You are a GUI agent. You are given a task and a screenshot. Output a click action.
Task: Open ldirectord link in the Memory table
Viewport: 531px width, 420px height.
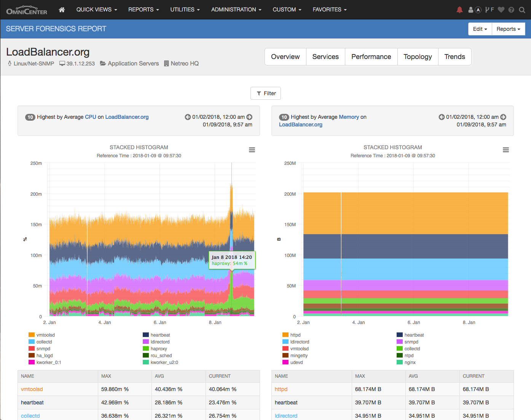click(x=286, y=416)
